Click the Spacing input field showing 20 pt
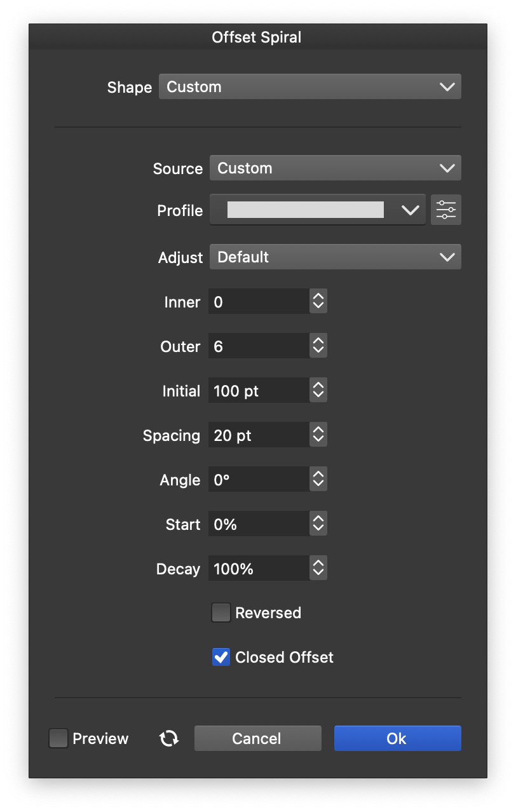Screen dimensions: 516x812 point(259,435)
